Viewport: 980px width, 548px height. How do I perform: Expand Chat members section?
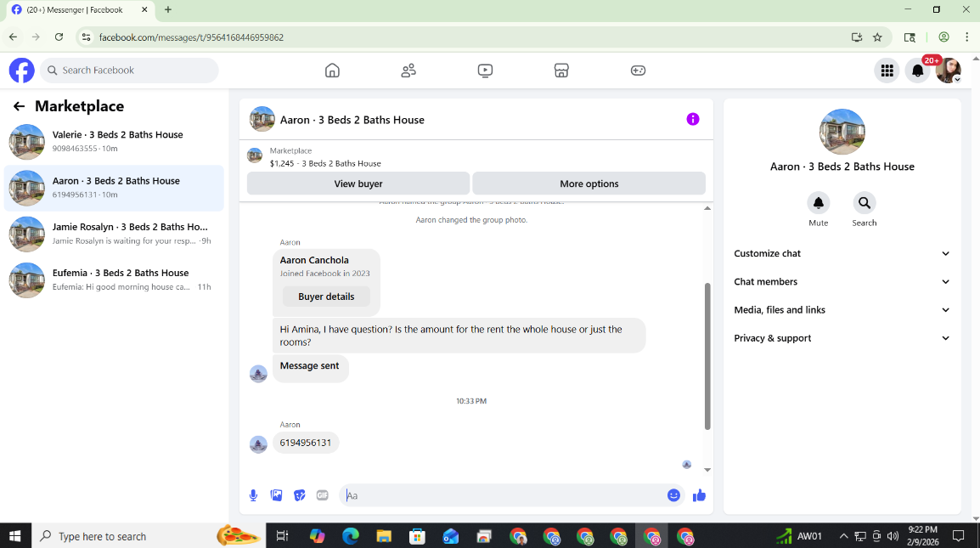(842, 281)
